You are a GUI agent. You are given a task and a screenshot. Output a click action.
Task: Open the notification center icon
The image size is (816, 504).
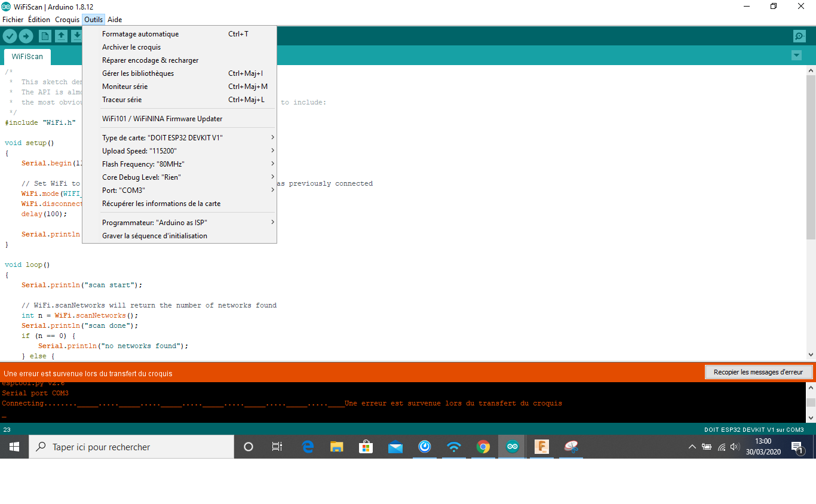click(796, 447)
